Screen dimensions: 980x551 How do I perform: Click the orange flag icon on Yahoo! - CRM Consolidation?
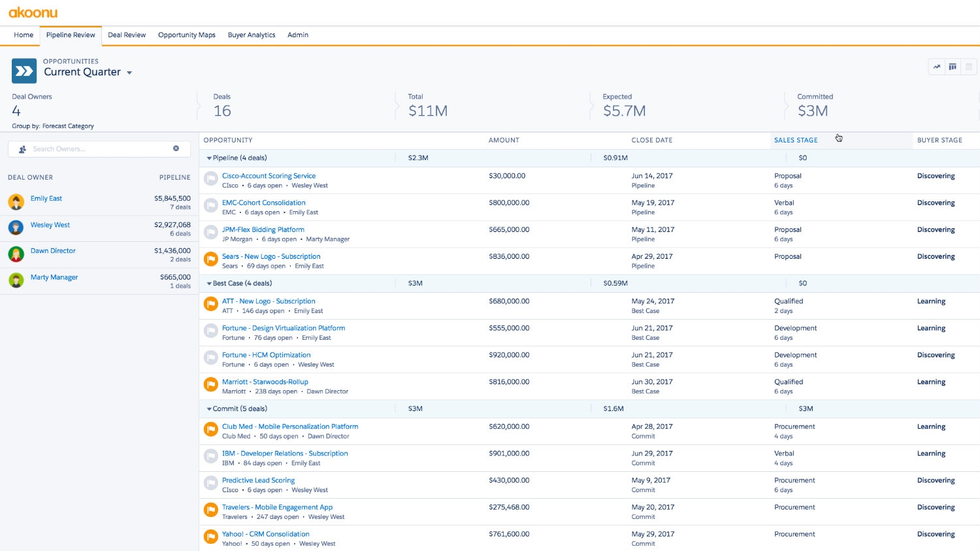click(210, 537)
